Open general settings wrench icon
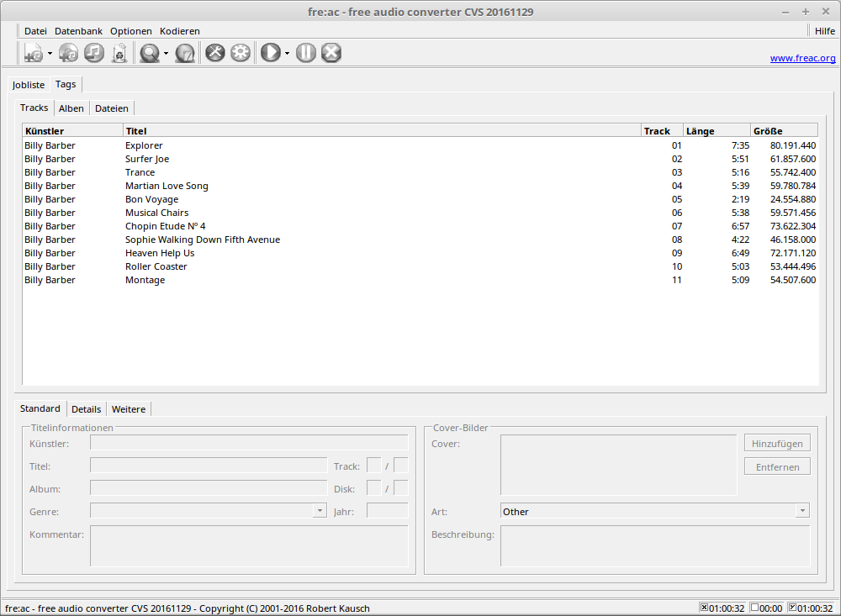 tap(215, 53)
